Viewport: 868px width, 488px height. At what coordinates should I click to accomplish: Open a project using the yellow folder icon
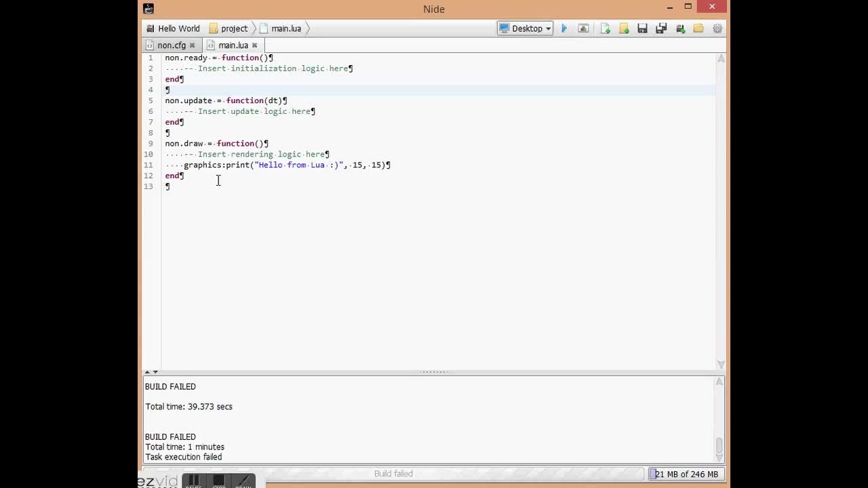(x=698, y=28)
